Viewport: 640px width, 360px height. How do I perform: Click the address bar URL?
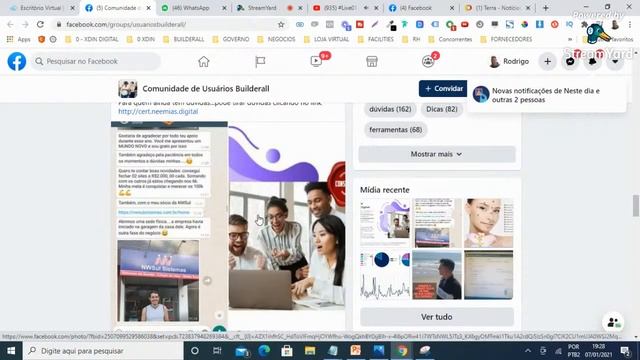127,24
